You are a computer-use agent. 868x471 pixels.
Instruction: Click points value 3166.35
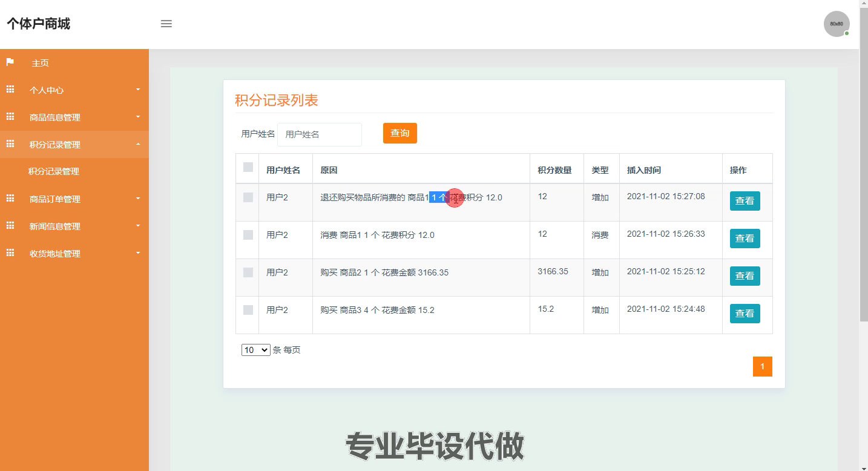553,271
